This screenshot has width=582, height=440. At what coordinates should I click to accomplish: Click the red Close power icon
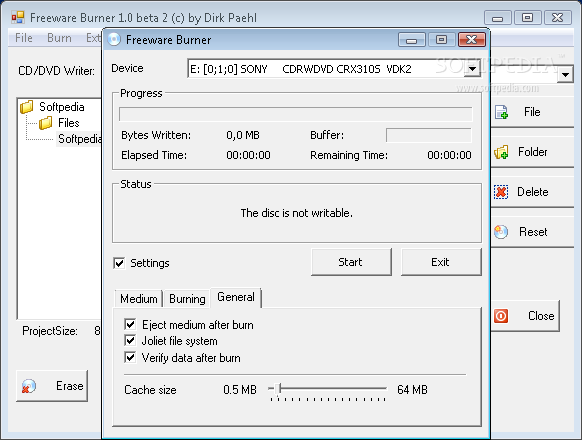(x=501, y=316)
